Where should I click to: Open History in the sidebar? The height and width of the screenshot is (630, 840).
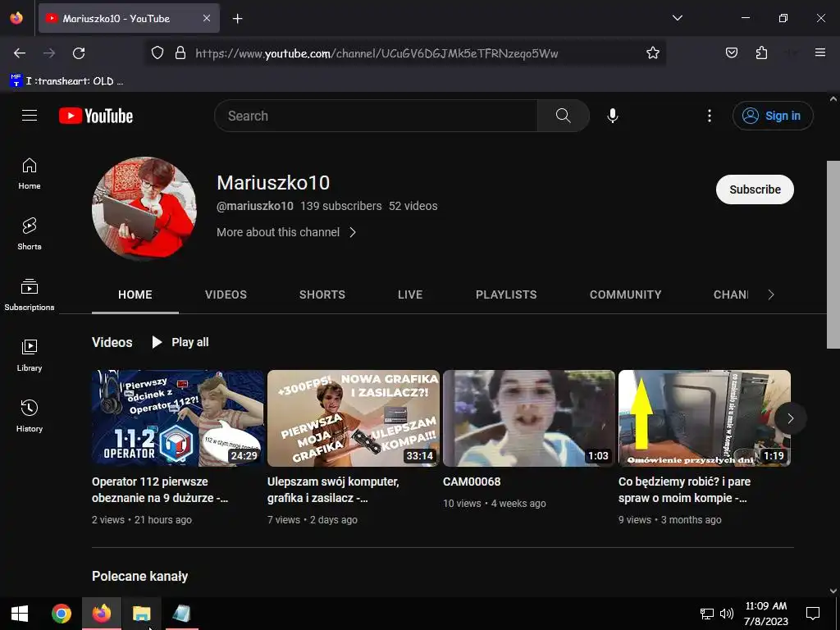[x=30, y=416]
